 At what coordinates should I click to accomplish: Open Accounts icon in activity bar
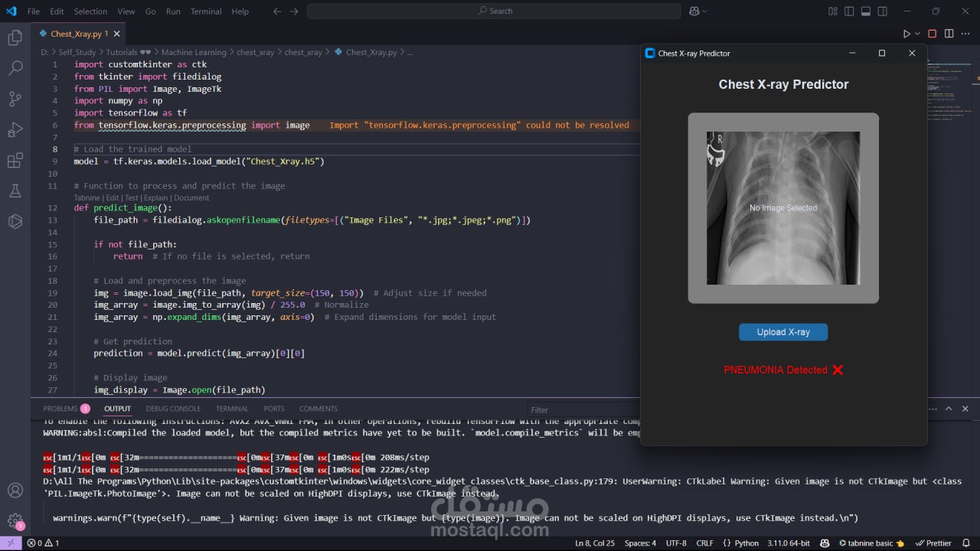pyautogui.click(x=15, y=491)
